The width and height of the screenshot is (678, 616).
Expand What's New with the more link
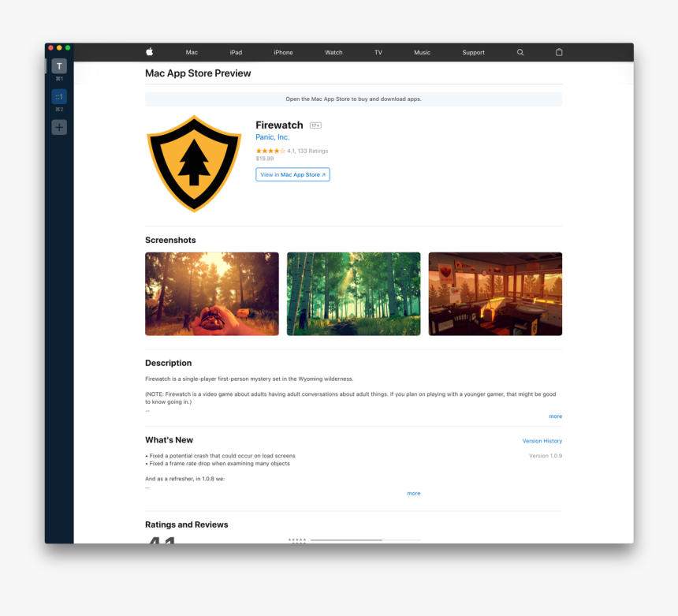pyautogui.click(x=413, y=493)
